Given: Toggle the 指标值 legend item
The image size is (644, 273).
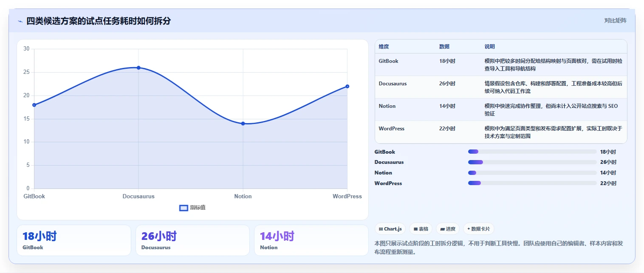Looking at the screenshot, I should 192,208.
